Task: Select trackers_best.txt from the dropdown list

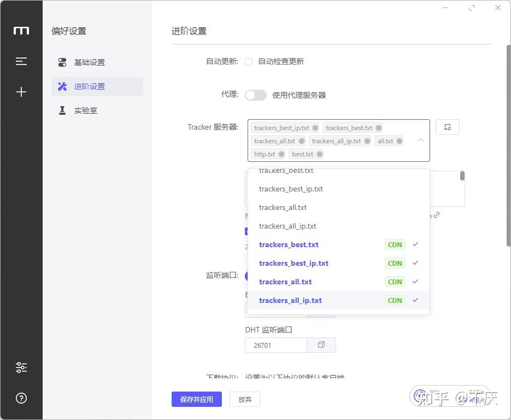Action: (x=286, y=170)
